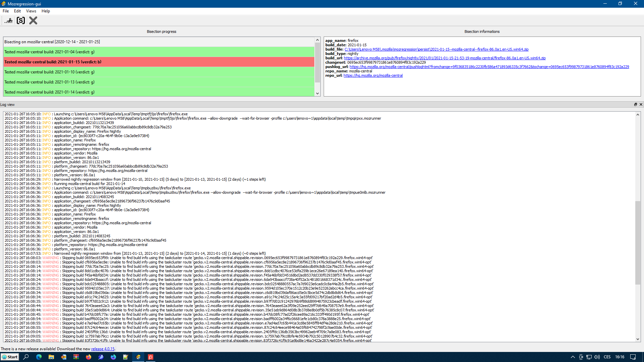
Task: Click the single build [S] toolbar icon
Action: pyautogui.click(x=21, y=20)
